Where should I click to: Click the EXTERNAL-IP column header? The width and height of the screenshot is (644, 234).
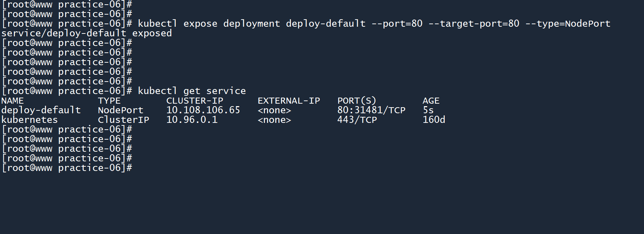click(x=289, y=101)
